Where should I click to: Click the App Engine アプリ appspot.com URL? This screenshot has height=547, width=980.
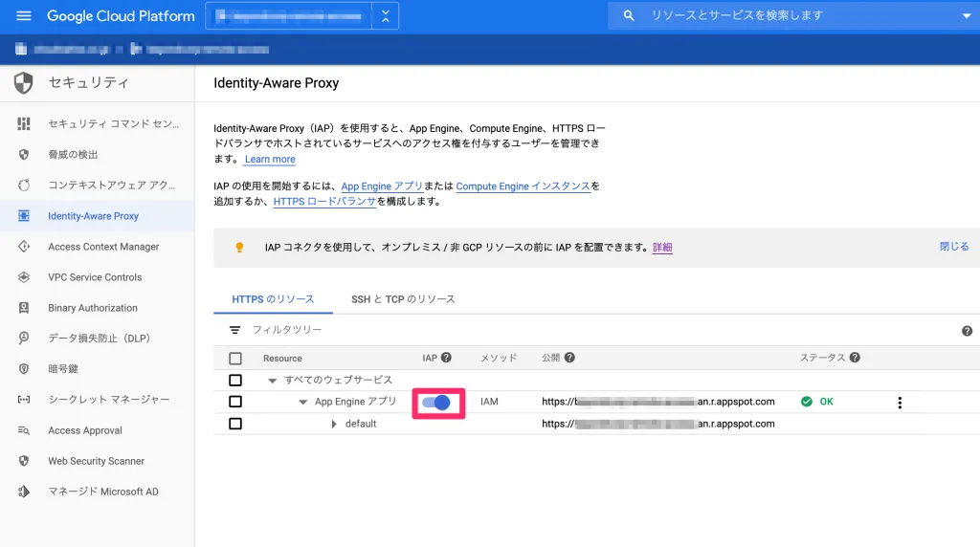[x=658, y=402]
